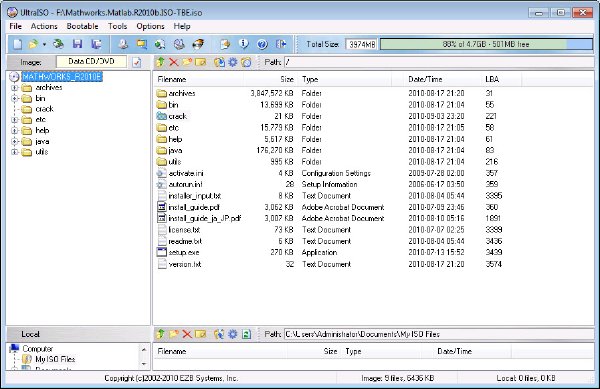This screenshot has width=600, height=389.
Task: Click New Folder icon in image toolbar
Action: (187, 62)
